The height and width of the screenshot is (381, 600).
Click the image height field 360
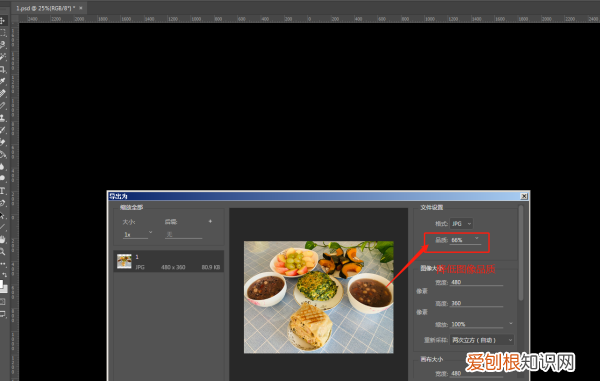[476, 303]
